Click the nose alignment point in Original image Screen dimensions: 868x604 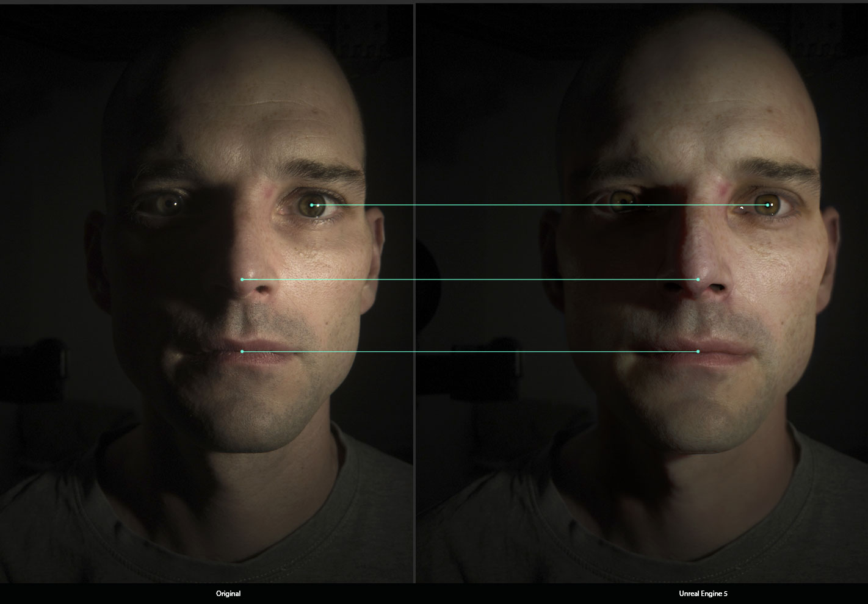242,279
